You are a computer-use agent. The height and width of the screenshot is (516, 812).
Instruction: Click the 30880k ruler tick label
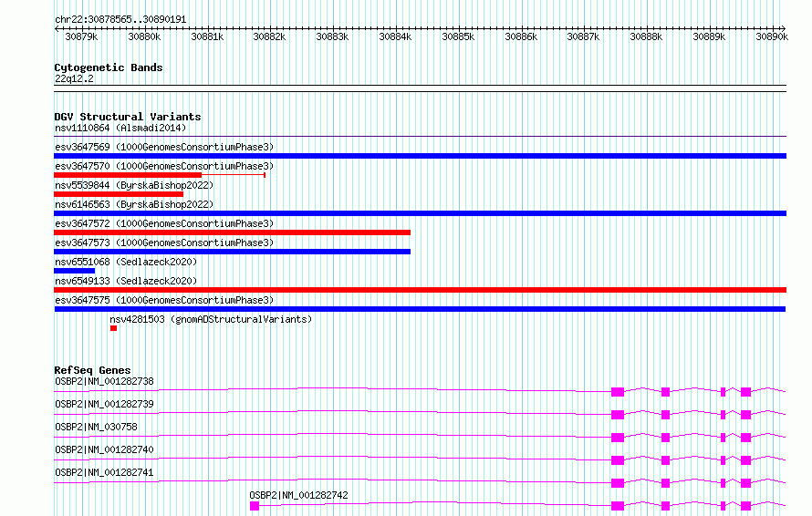click(x=144, y=36)
